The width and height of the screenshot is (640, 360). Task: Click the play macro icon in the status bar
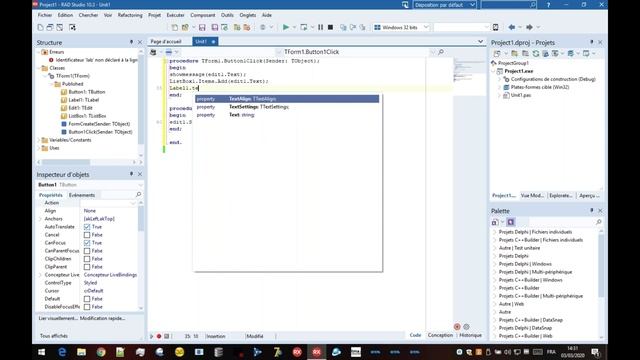[151, 336]
